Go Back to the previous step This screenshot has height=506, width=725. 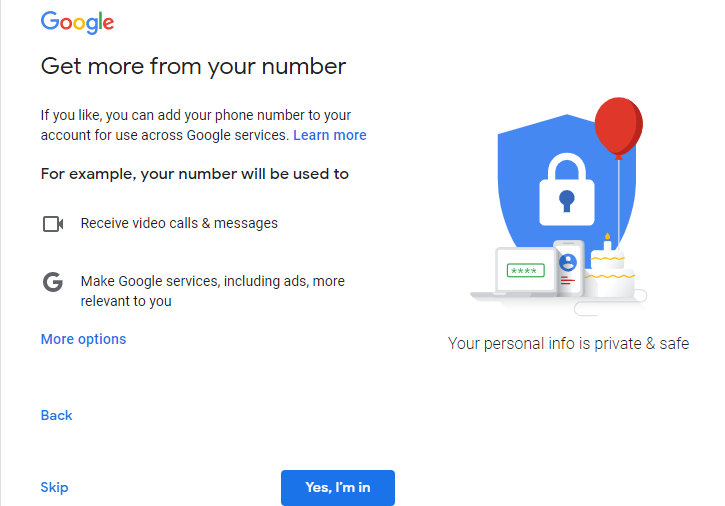[x=56, y=415]
